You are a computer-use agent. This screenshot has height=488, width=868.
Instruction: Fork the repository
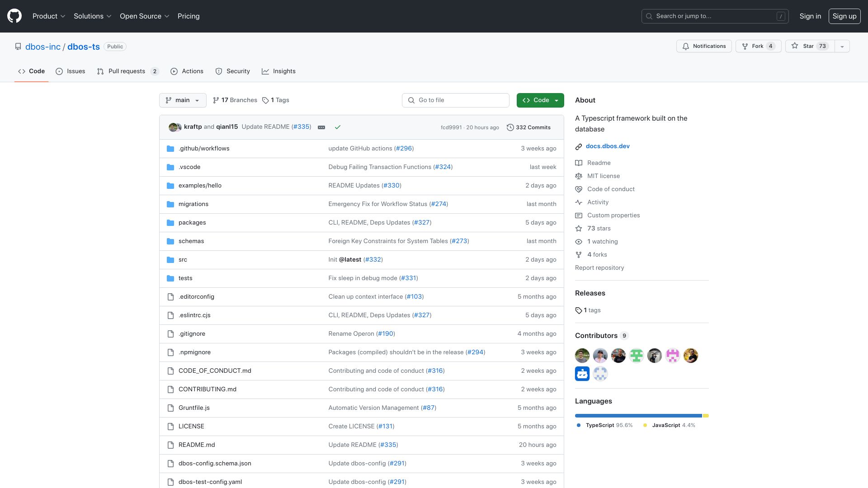pyautogui.click(x=758, y=46)
